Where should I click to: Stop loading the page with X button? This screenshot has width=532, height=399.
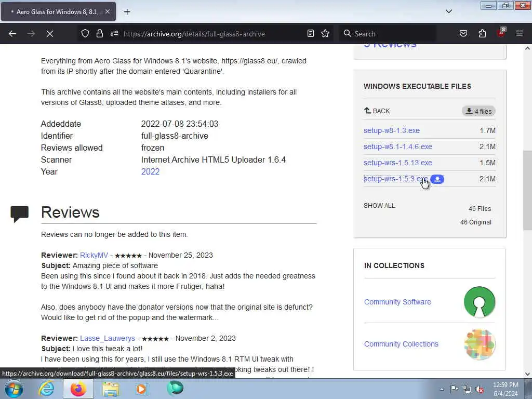tap(50, 34)
